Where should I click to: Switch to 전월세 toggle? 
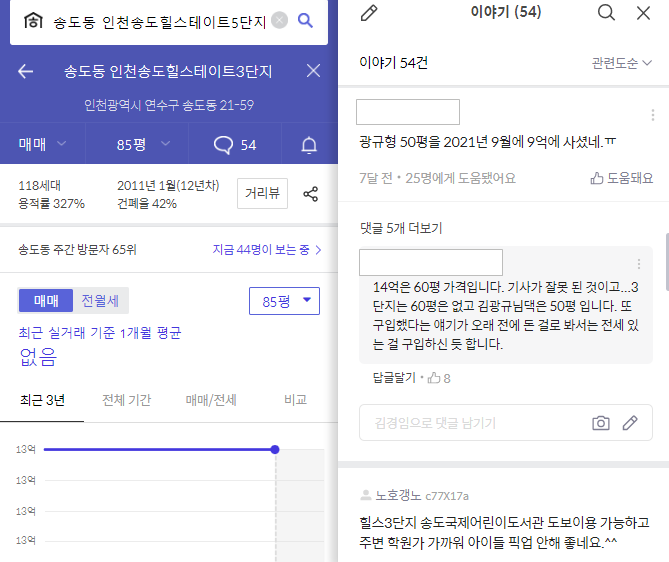click(x=100, y=301)
